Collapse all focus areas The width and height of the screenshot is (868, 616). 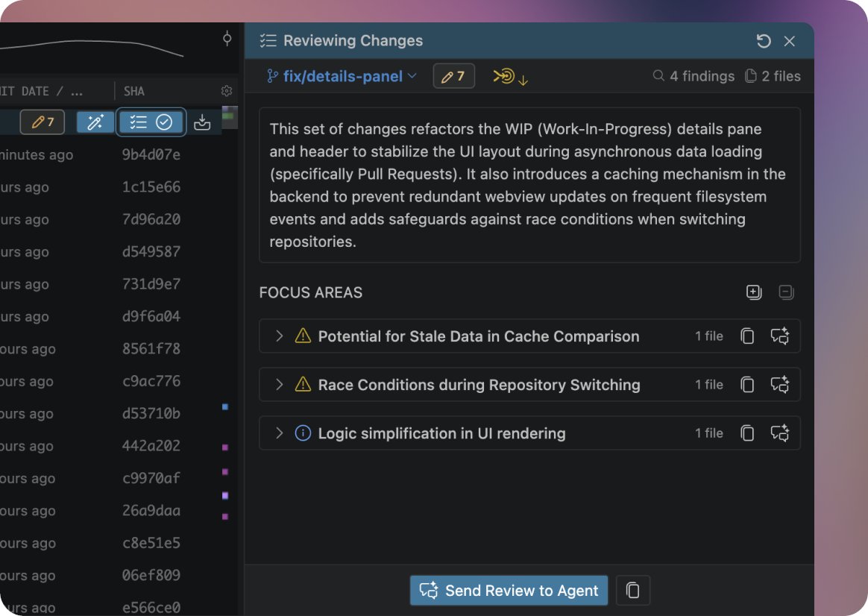click(786, 292)
